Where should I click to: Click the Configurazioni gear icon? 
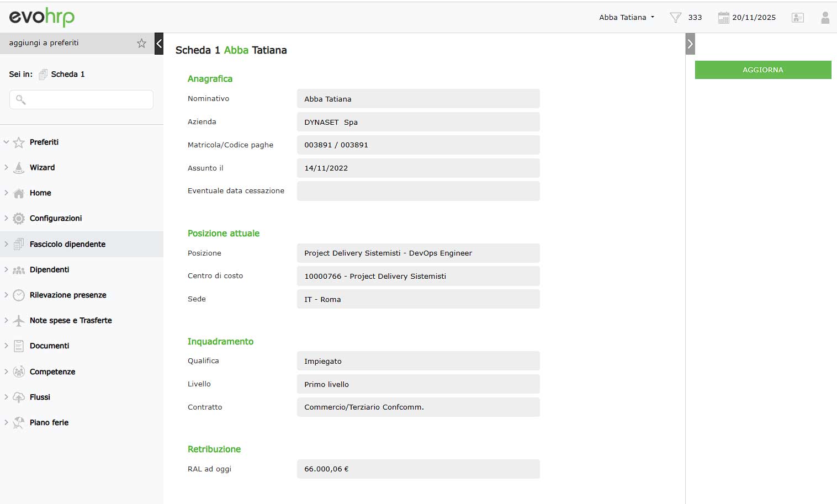coord(19,219)
